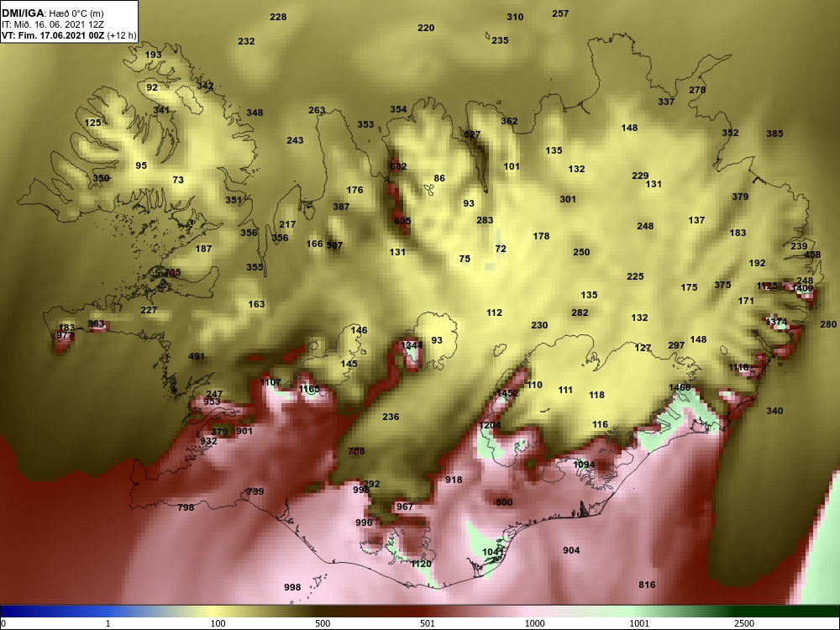This screenshot has height=630, width=840.
Task: Point at the value 310 in the north sea
Action: [515, 17]
